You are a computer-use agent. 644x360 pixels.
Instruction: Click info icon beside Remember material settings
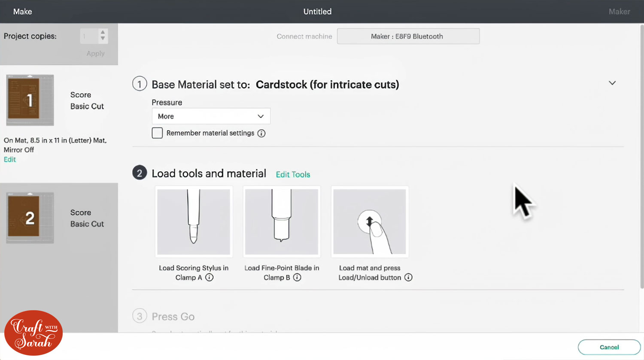click(261, 133)
